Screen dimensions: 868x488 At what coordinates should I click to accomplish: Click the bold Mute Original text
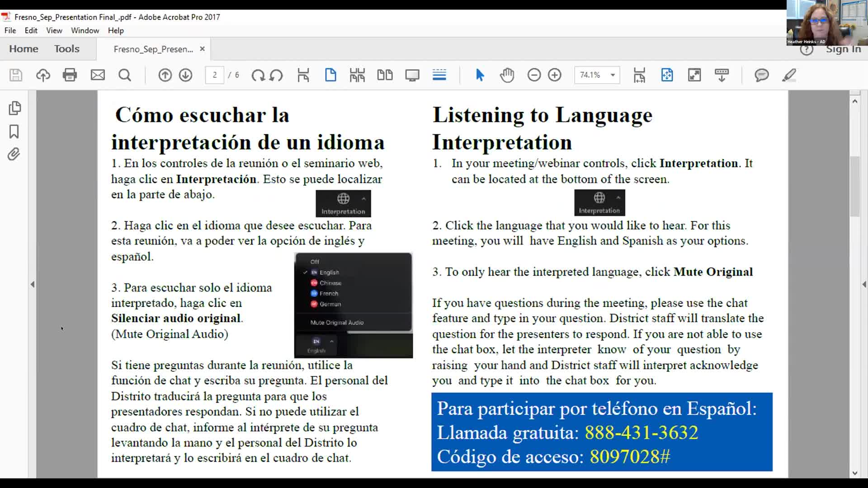tap(713, 272)
